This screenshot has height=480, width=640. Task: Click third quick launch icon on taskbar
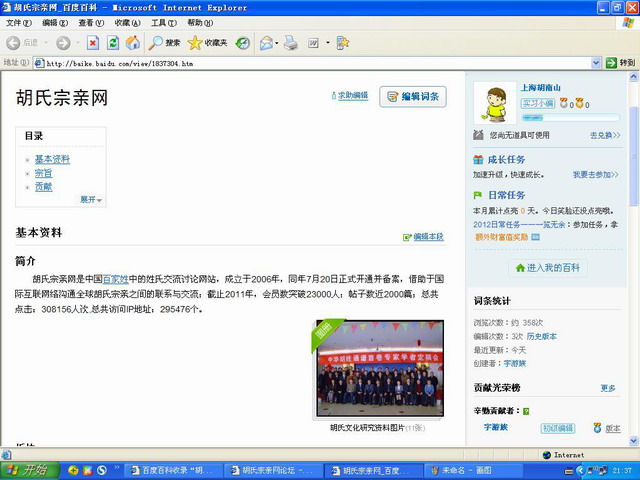101,471
